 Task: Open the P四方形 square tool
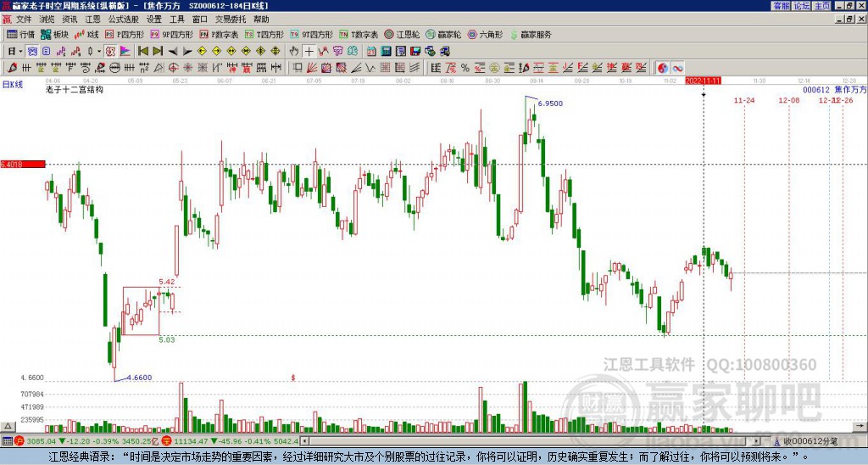(x=125, y=34)
